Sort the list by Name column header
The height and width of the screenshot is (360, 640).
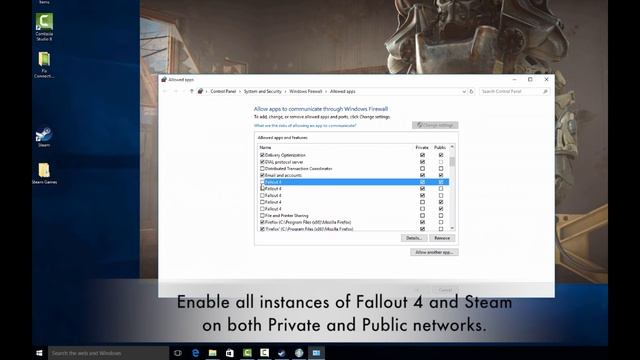click(265, 147)
